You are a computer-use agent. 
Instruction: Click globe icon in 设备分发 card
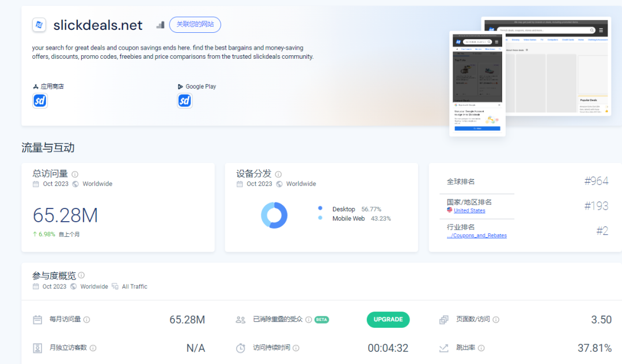point(279,184)
